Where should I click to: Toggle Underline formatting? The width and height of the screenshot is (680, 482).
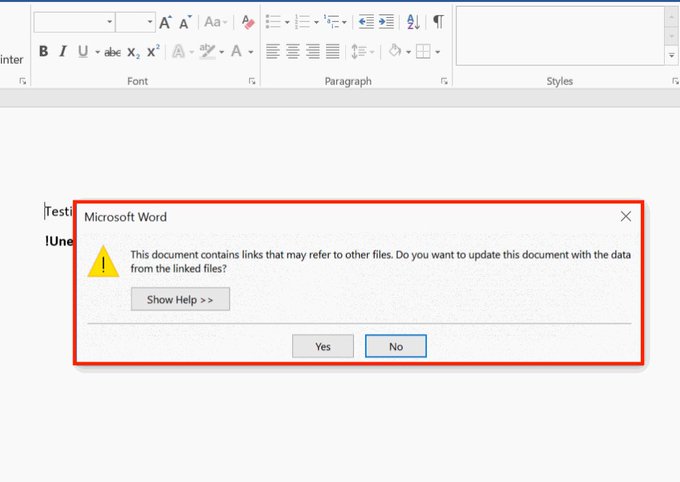pos(83,52)
